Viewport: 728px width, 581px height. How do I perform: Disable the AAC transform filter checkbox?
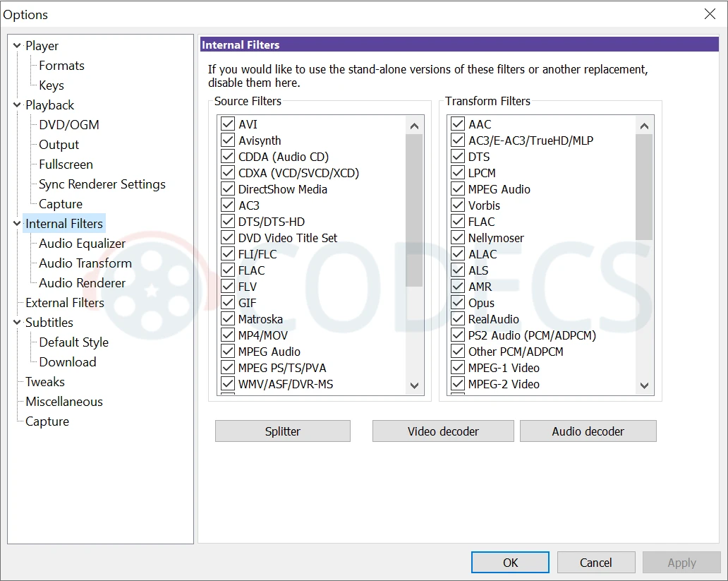click(x=458, y=124)
